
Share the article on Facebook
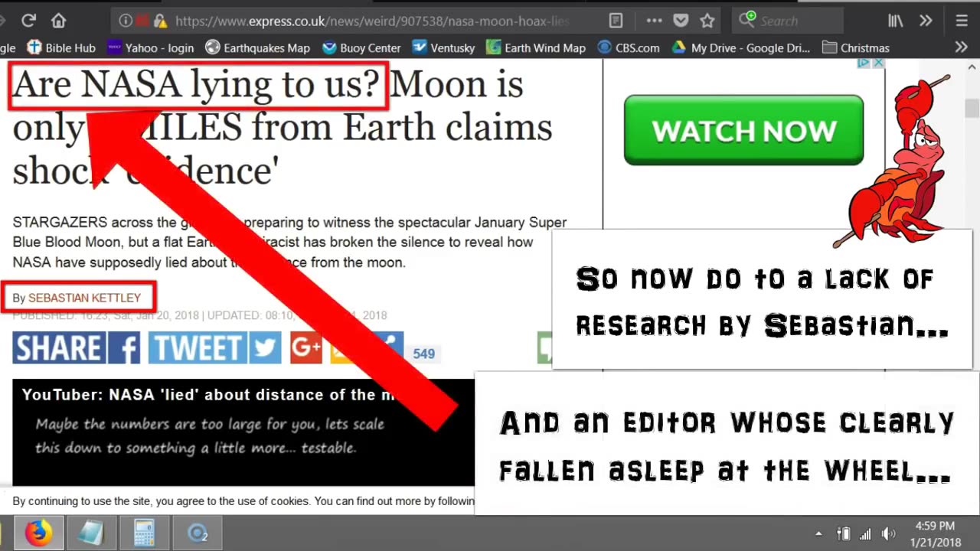(77, 348)
